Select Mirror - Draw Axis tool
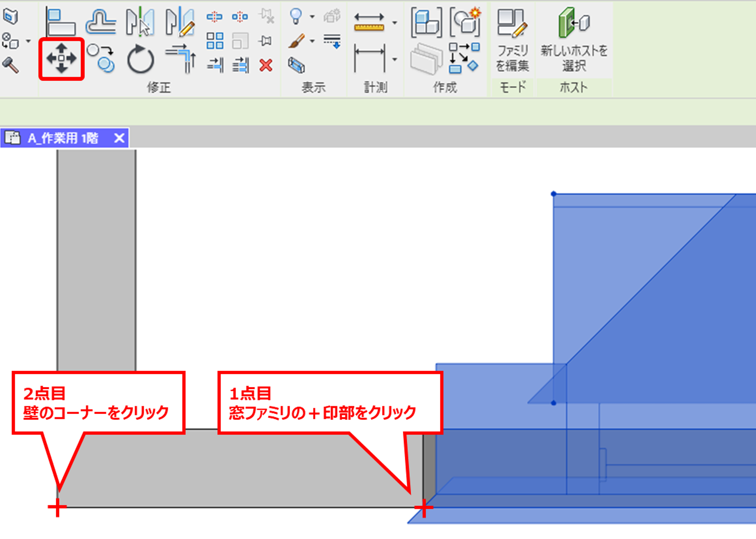Screen dimensions: 756x539 (x=180, y=22)
